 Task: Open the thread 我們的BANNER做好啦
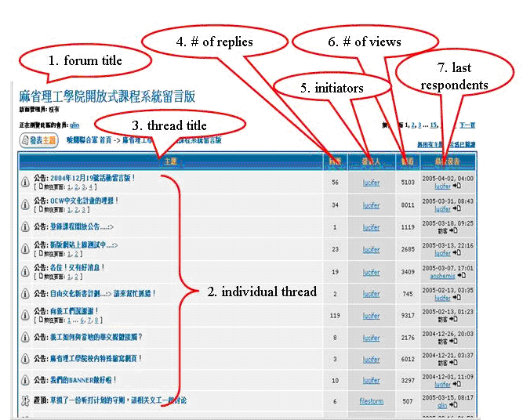pos(83,380)
